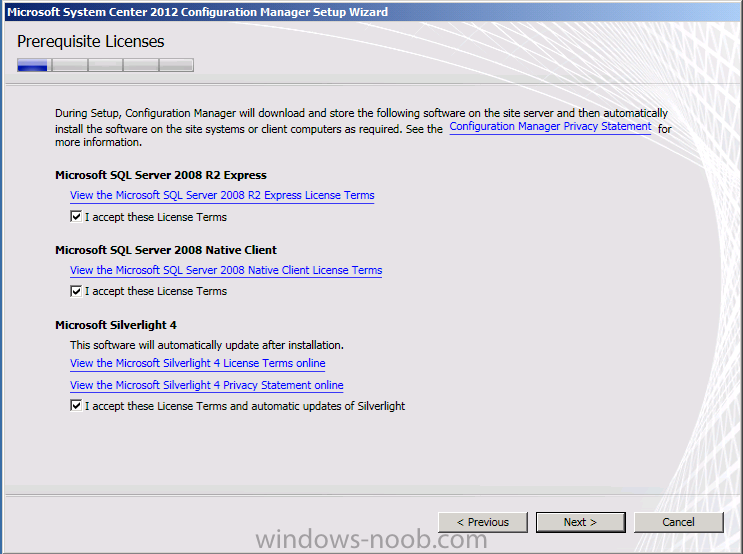
Task: Click the Setup Wizard window title bar
Action: (372, 12)
